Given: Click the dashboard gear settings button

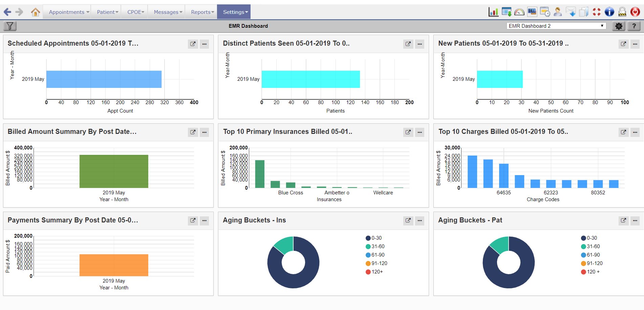Looking at the screenshot, I should [619, 26].
